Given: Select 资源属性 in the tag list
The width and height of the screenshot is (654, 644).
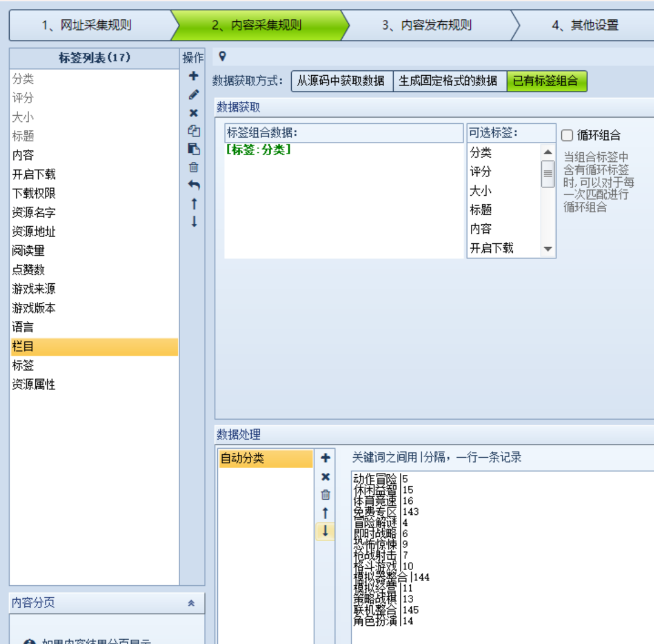Looking at the screenshot, I should click(94, 384).
